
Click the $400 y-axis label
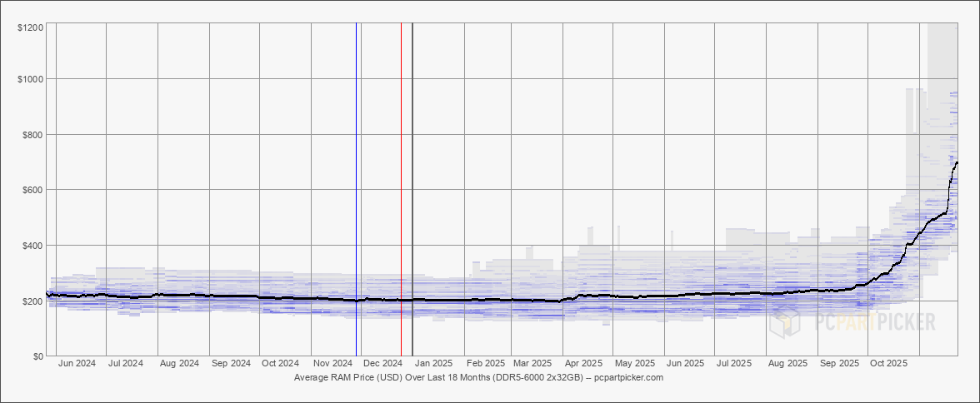point(32,246)
